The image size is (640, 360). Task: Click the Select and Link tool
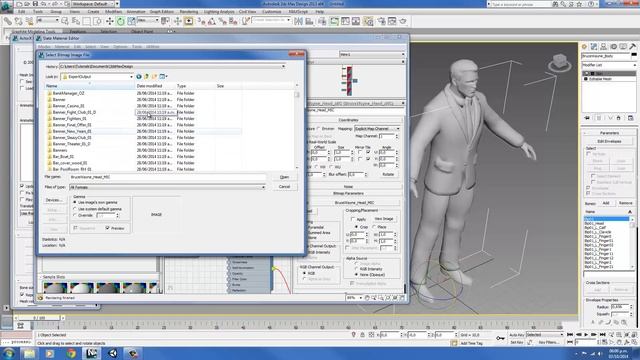8,21
